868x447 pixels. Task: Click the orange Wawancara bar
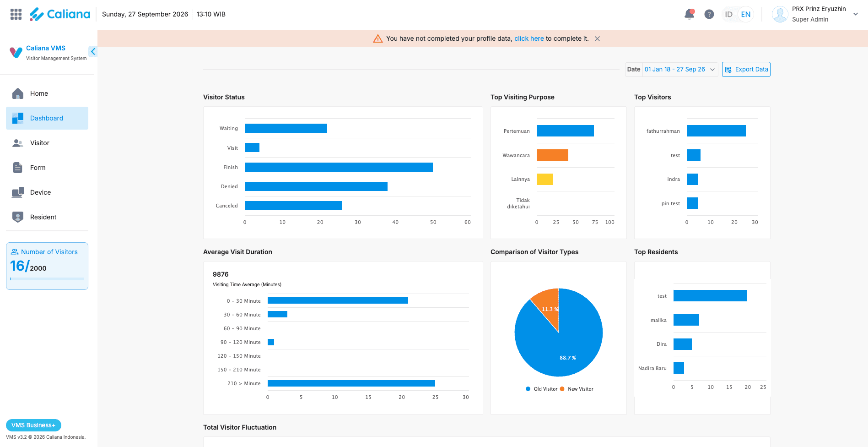pos(552,155)
